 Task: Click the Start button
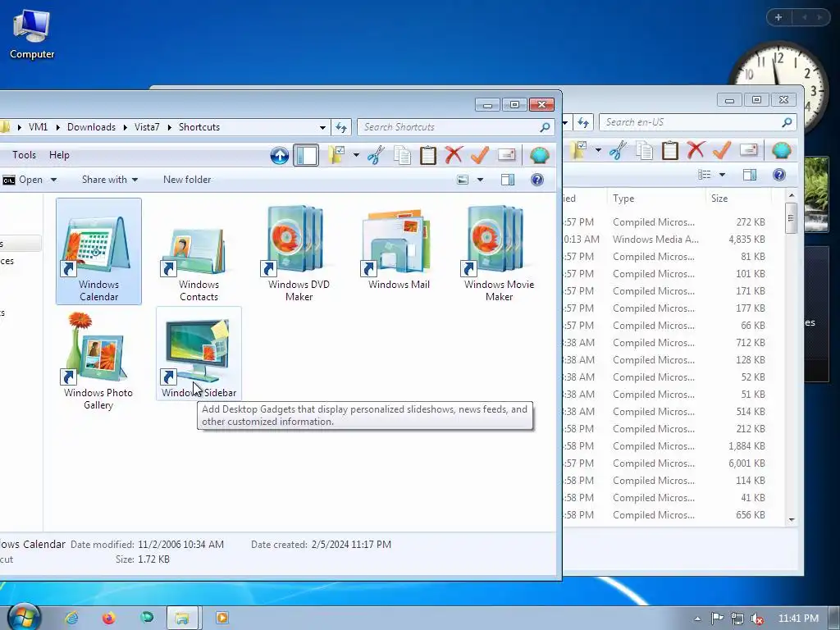[x=24, y=617]
